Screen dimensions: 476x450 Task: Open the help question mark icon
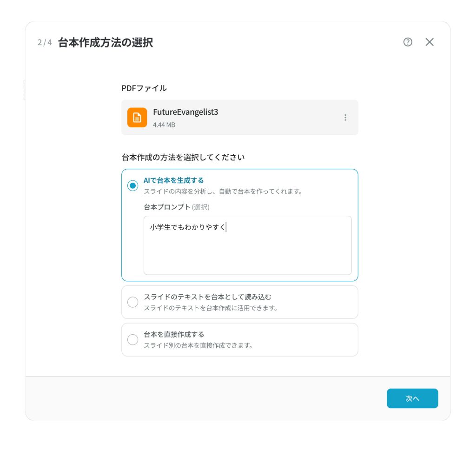[408, 42]
